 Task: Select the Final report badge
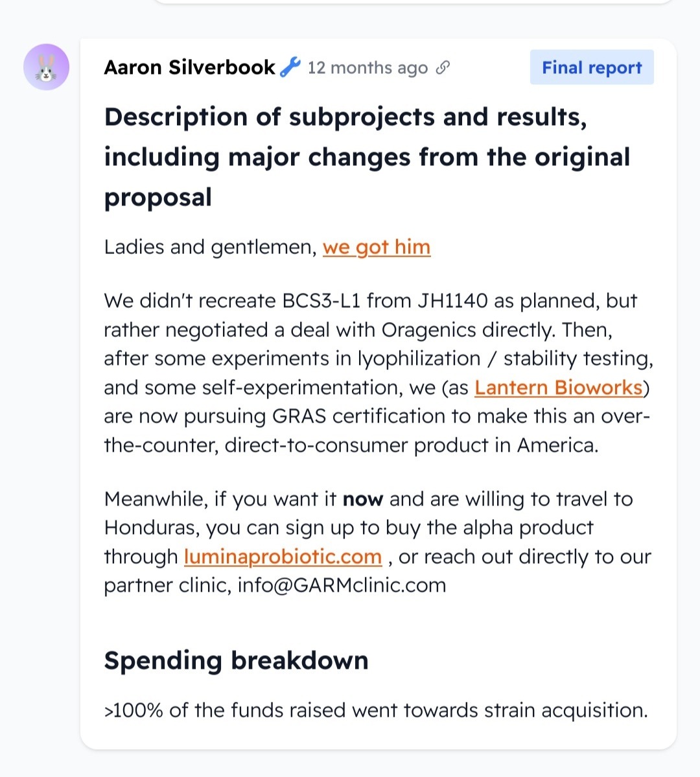pyautogui.click(x=592, y=67)
